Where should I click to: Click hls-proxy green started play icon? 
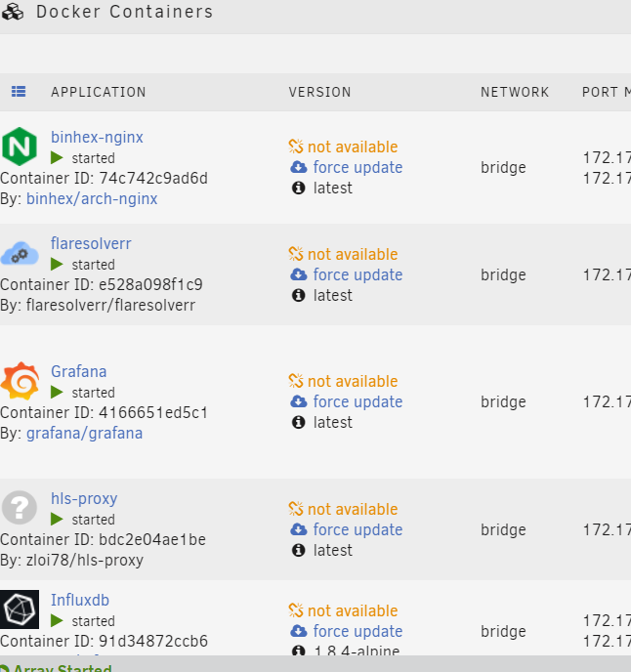[x=57, y=520]
